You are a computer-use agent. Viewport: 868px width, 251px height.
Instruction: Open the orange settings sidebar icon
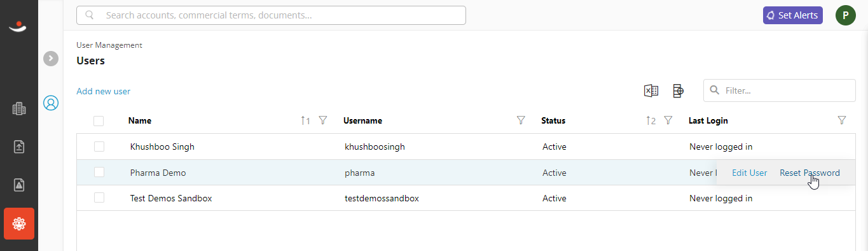pyautogui.click(x=19, y=224)
